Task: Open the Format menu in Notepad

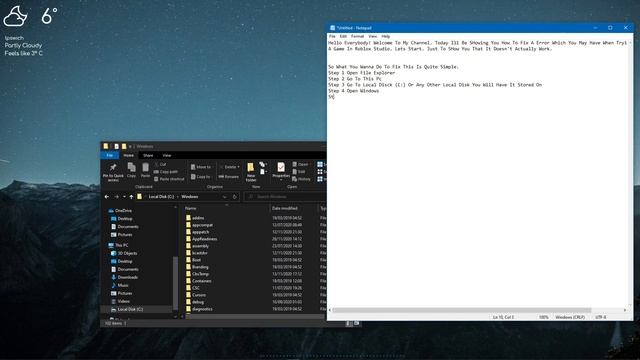Action: [357, 36]
